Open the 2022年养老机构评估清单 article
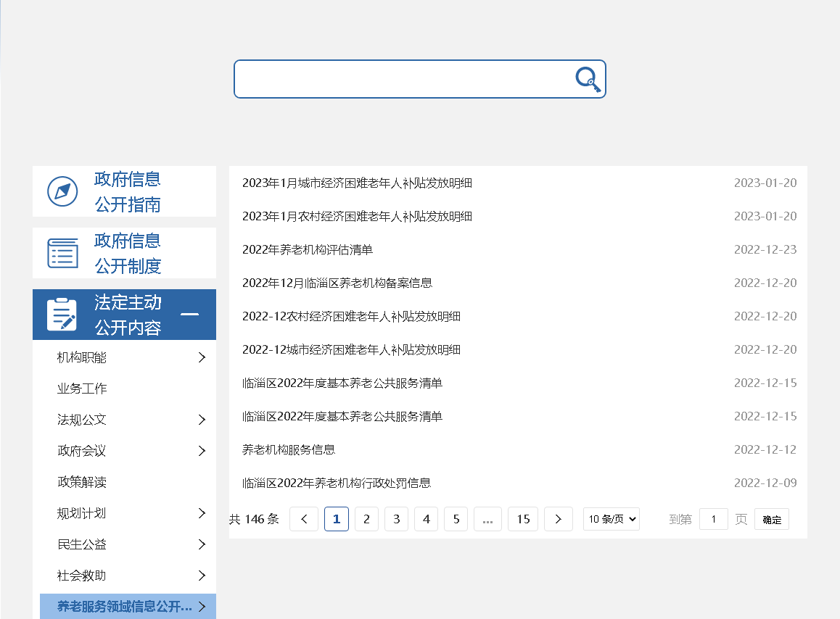This screenshot has height=619, width=840. click(x=308, y=249)
